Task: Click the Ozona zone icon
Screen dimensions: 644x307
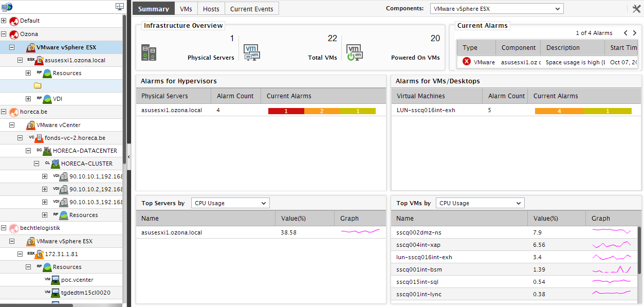Action: point(14,34)
